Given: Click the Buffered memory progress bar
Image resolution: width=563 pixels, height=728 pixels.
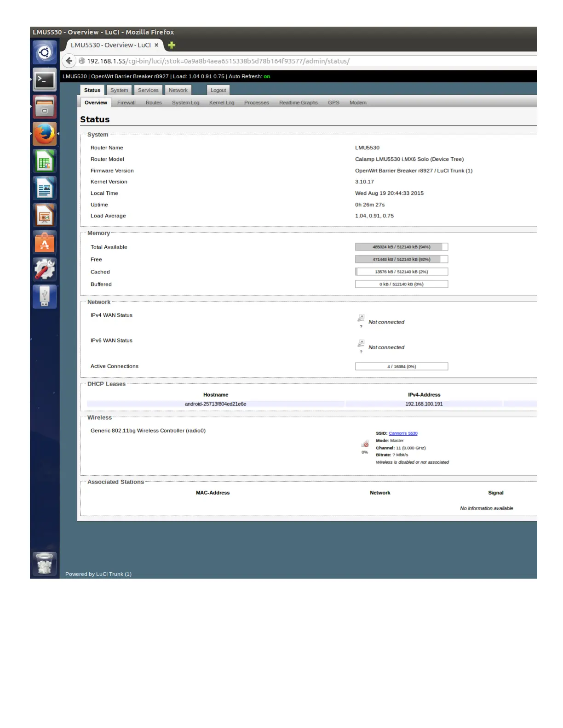Looking at the screenshot, I should coord(402,284).
